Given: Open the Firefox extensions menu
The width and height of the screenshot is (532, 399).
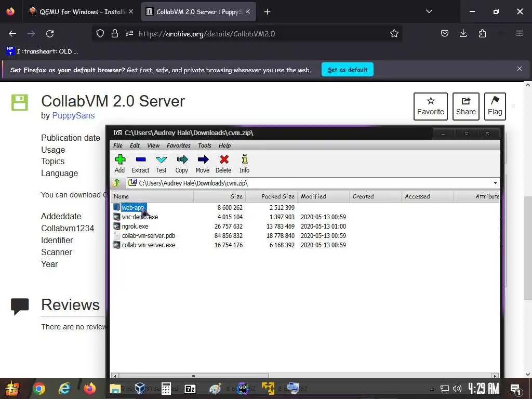Looking at the screenshot, I should point(482,34).
